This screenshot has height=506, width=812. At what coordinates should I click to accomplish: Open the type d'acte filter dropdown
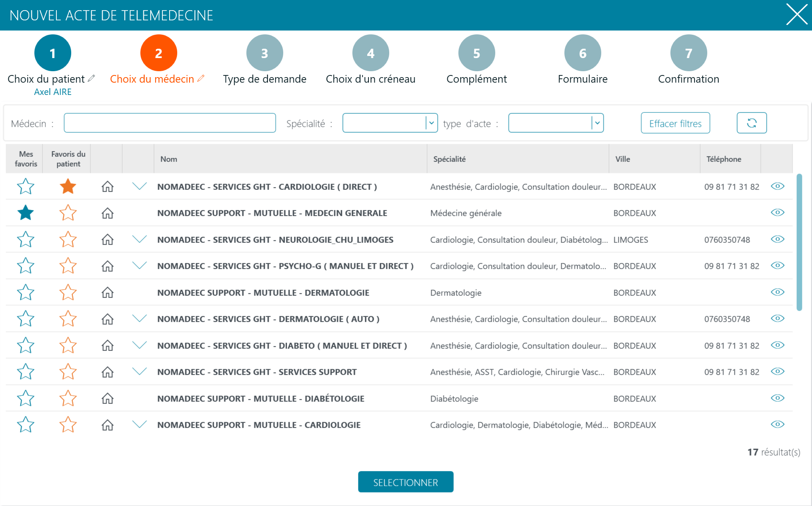(556, 123)
